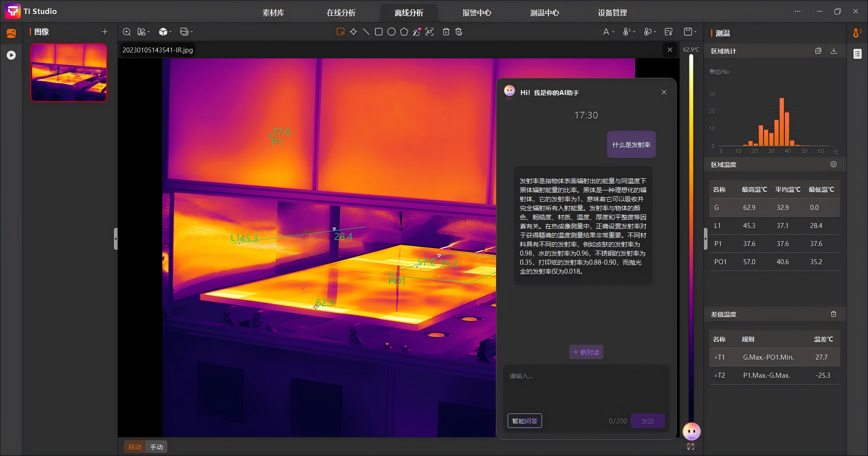The width and height of the screenshot is (868, 456).
Task: Start a 新对话 in AI assistant
Action: pos(586,352)
